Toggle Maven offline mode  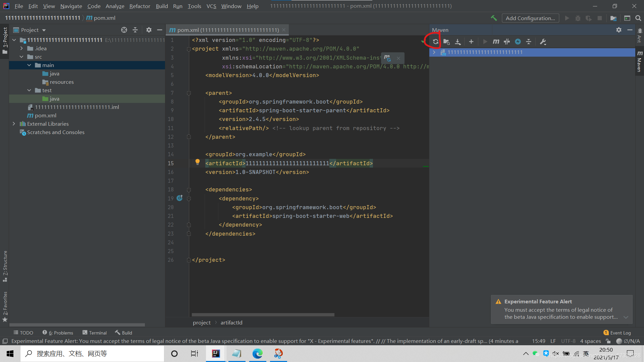point(518,42)
